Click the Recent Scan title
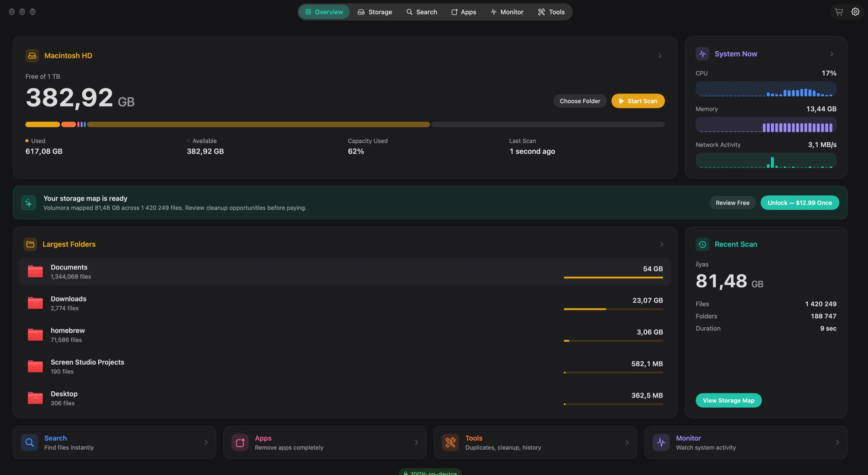The width and height of the screenshot is (868, 475). (x=736, y=244)
